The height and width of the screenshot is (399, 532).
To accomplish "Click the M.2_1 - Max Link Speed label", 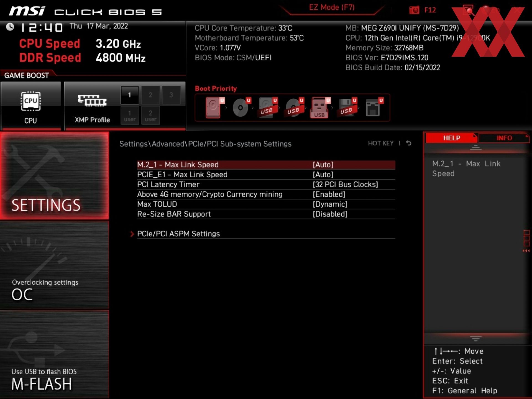I will pyautogui.click(x=178, y=165).
